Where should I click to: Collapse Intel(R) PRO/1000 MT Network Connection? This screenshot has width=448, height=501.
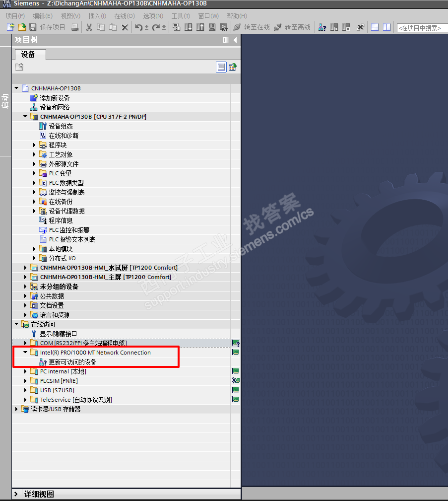tap(25, 352)
